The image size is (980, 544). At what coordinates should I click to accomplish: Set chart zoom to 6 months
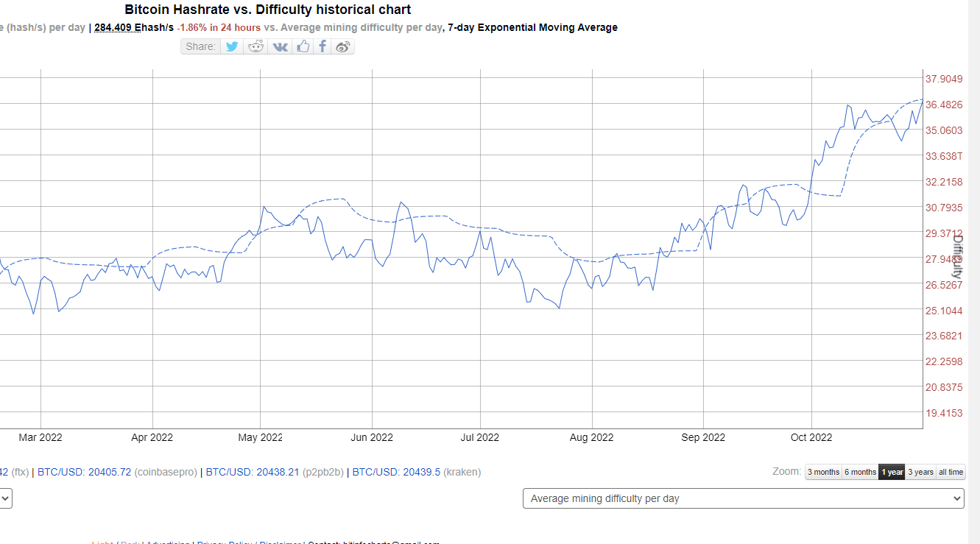tap(860, 472)
